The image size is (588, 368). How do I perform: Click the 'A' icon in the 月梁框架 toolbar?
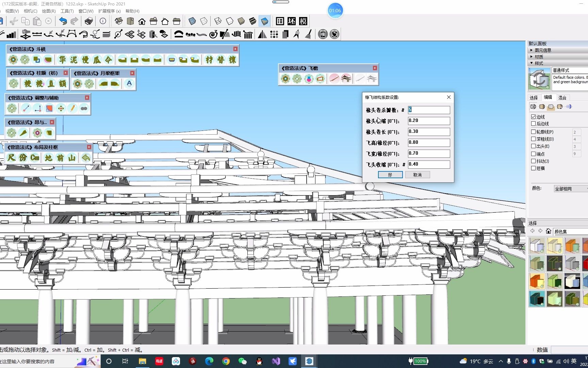pos(129,83)
